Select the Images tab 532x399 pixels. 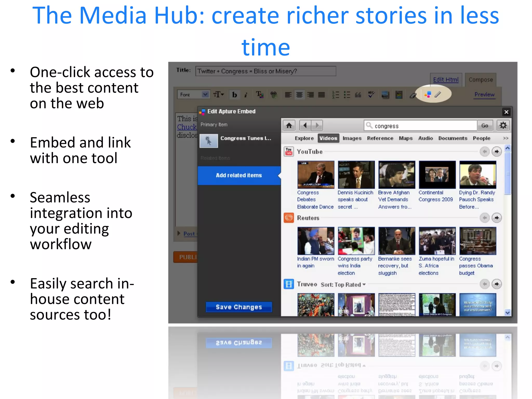(x=352, y=138)
